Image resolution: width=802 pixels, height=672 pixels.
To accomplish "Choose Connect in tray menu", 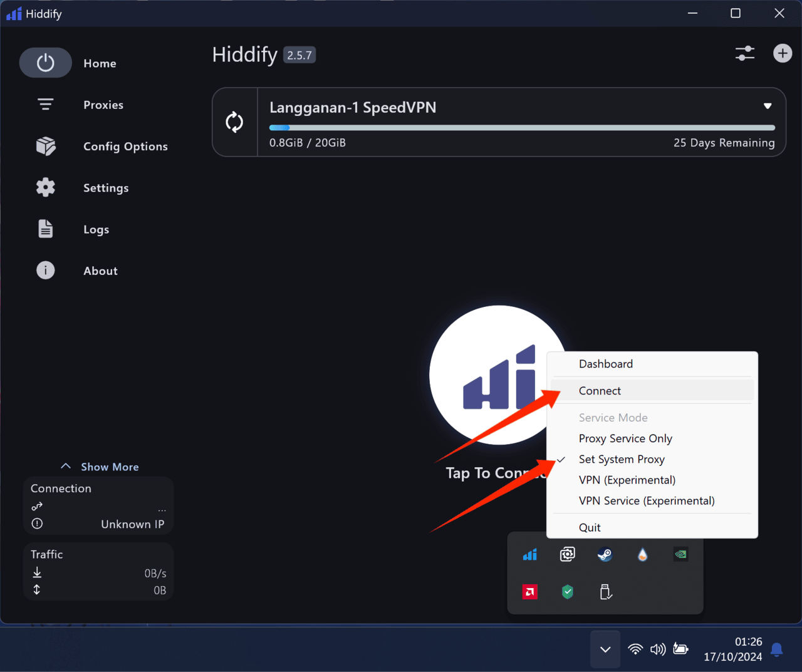I will pos(652,391).
